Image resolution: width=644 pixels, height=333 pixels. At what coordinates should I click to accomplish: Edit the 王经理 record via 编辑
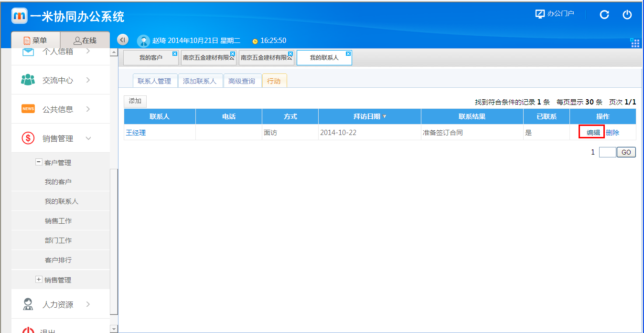point(593,133)
